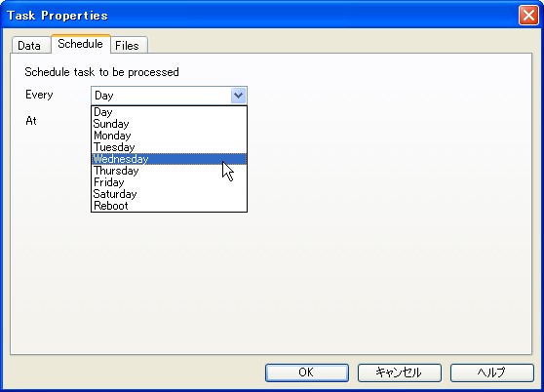The width and height of the screenshot is (544, 392).
Task: Select Sunday in the schedule list
Action: pyautogui.click(x=169, y=124)
